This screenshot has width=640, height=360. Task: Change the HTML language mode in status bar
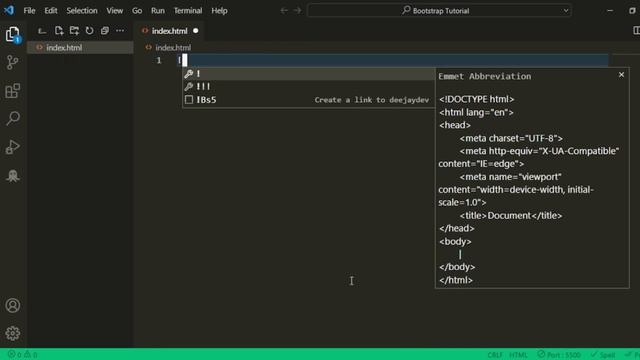[x=518, y=355]
